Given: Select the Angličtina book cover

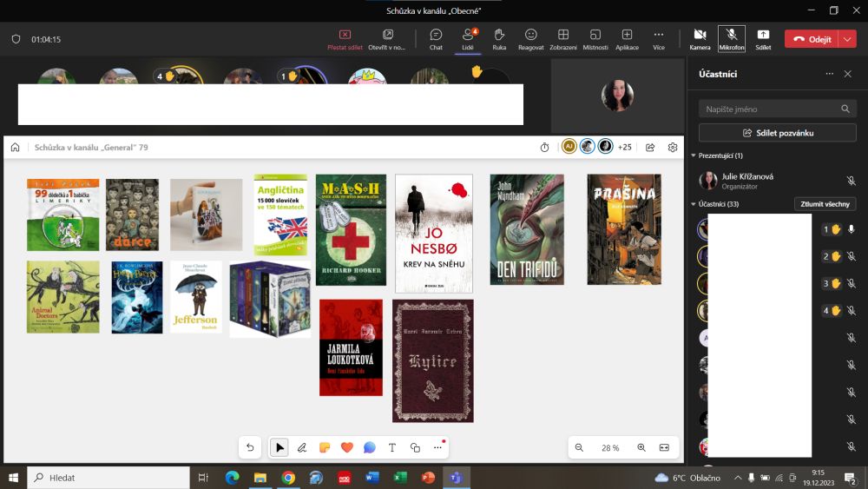Looking at the screenshot, I should pos(280,215).
